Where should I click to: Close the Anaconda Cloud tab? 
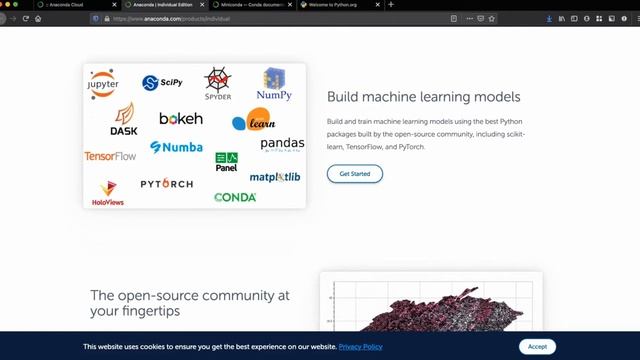coord(114,5)
